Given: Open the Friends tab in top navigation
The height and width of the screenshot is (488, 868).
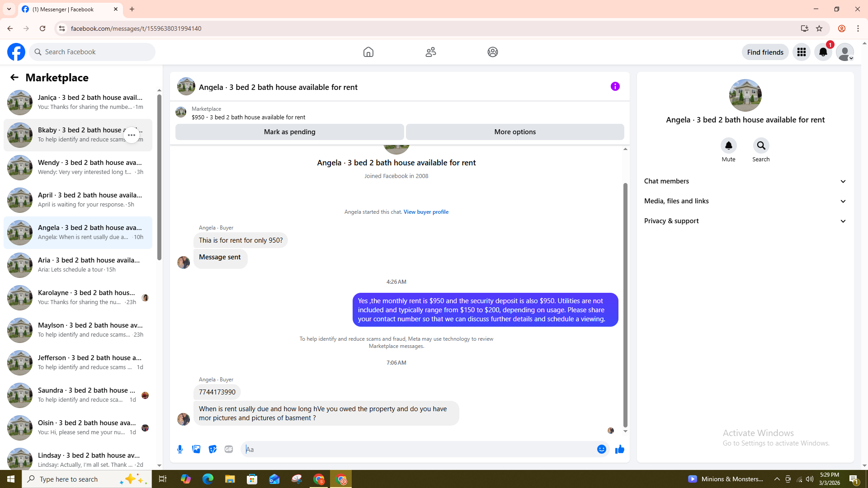Looking at the screenshot, I should (430, 52).
